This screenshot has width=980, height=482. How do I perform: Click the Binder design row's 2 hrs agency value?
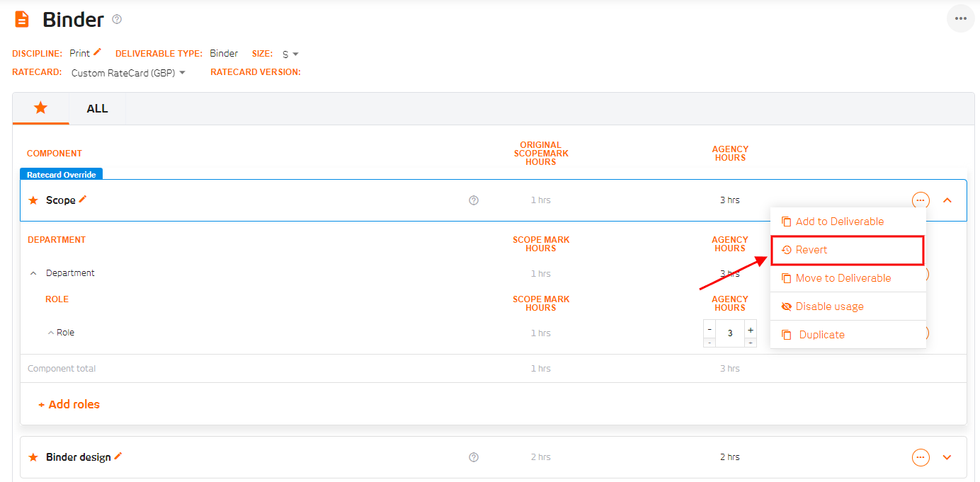click(x=730, y=457)
